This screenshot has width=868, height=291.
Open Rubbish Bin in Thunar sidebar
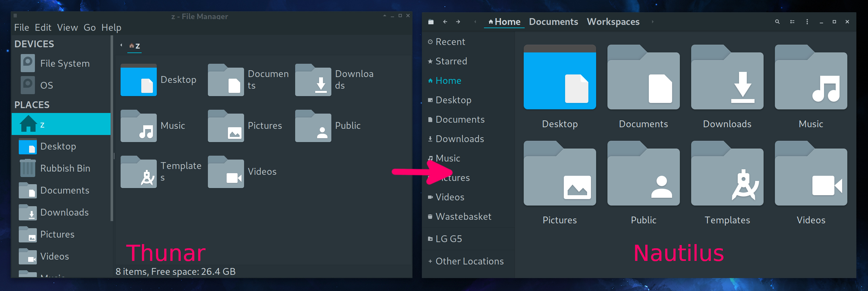click(65, 168)
